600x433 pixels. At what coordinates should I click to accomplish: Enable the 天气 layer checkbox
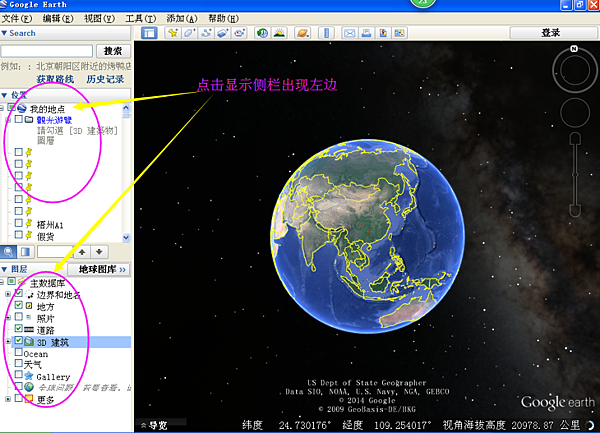(18, 363)
